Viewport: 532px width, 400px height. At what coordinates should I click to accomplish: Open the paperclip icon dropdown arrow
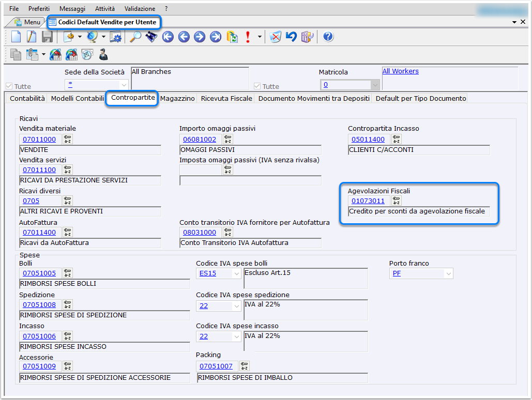pos(43,54)
